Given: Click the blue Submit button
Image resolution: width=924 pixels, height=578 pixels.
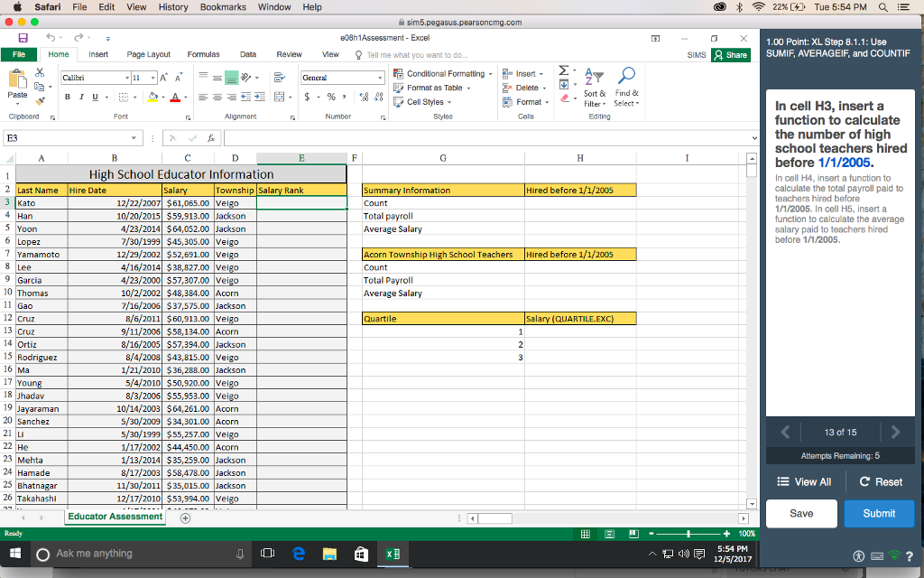Looking at the screenshot, I should point(878,513).
